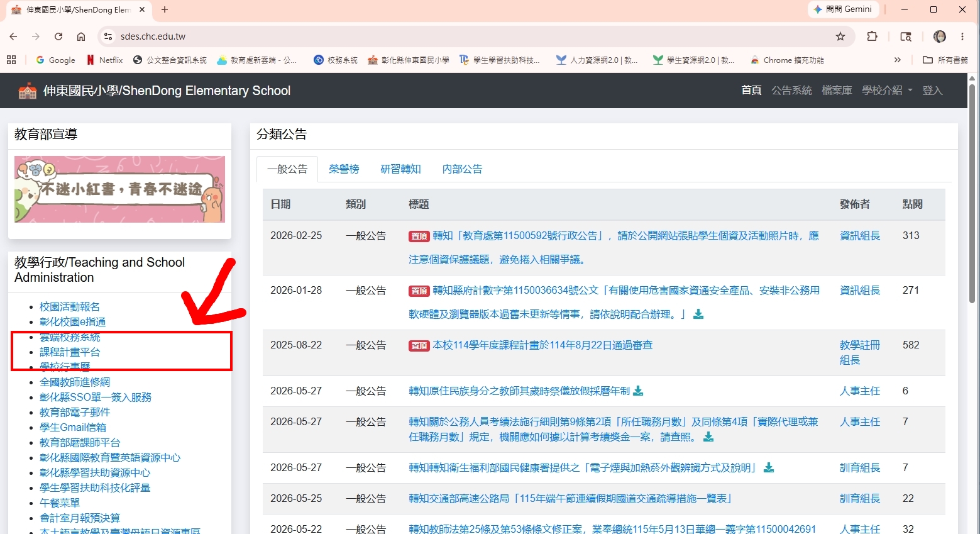Screen dimensions: 980x534
Task: Close the ShenDong Elementary tab
Action: coord(142,9)
